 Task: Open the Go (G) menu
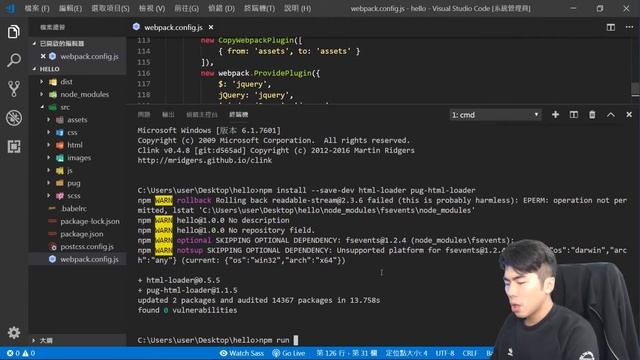[x=187, y=8]
